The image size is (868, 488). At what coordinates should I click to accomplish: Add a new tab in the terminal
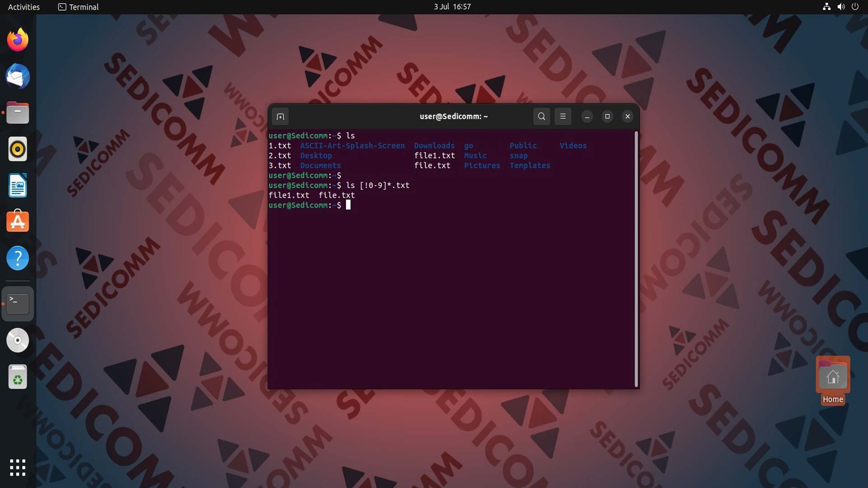(280, 117)
